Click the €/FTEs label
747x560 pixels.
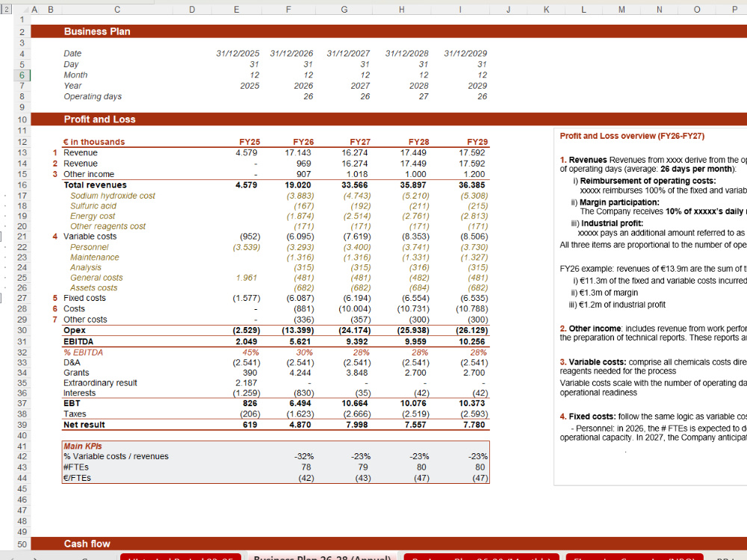pyautogui.click(x=77, y=478)
